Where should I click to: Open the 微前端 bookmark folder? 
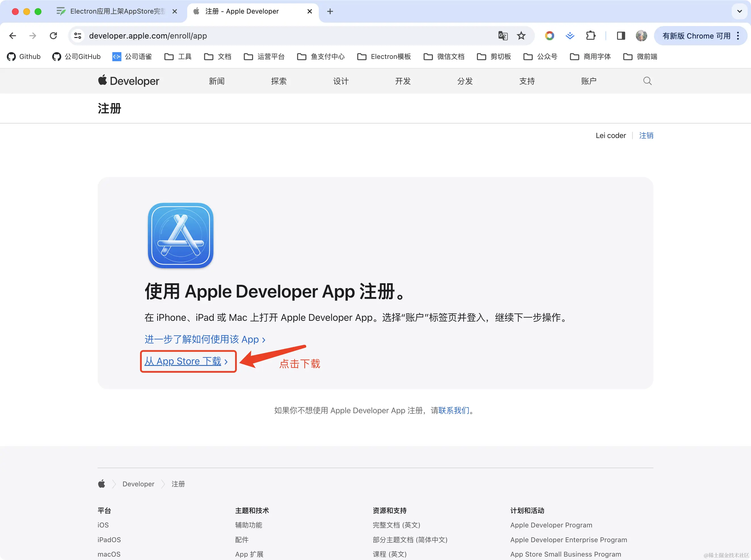(x=640, y=57)
